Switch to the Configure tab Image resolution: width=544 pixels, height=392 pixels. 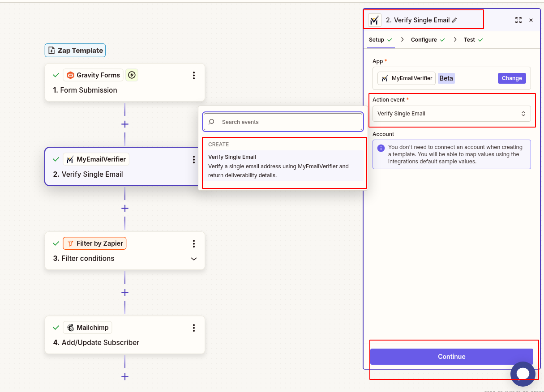[424, 39]
